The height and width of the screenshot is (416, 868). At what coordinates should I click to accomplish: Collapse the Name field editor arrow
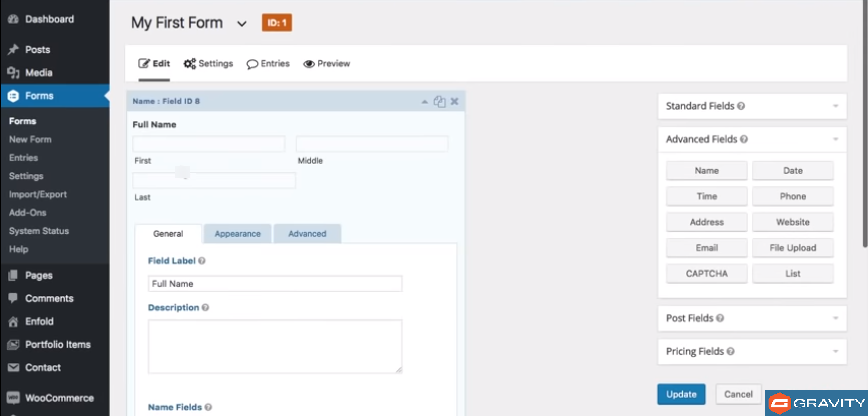click(425, 101)
